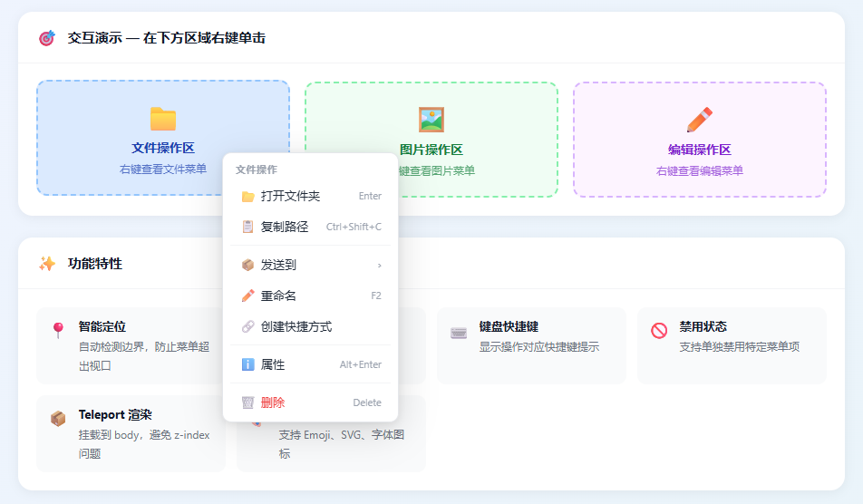Expand the 发送到 submenu arrow
This screenshot has height=504, width=863.
click(379, 266)
